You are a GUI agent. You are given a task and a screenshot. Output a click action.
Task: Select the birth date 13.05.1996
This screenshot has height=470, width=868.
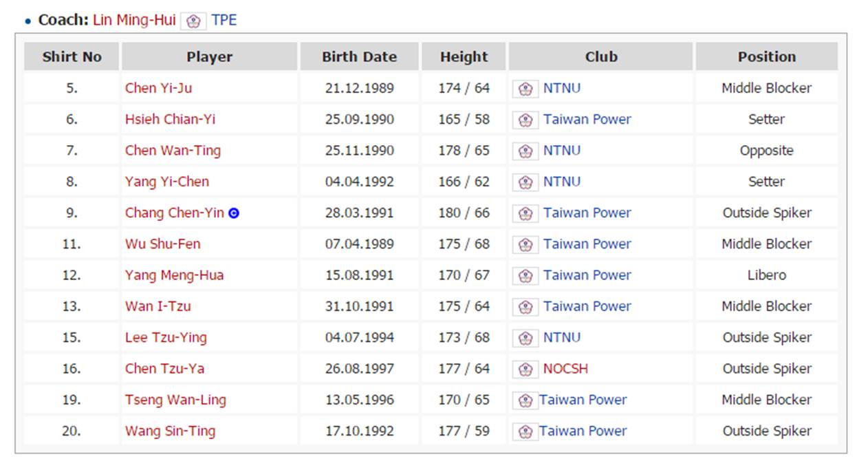click(360, 400)
